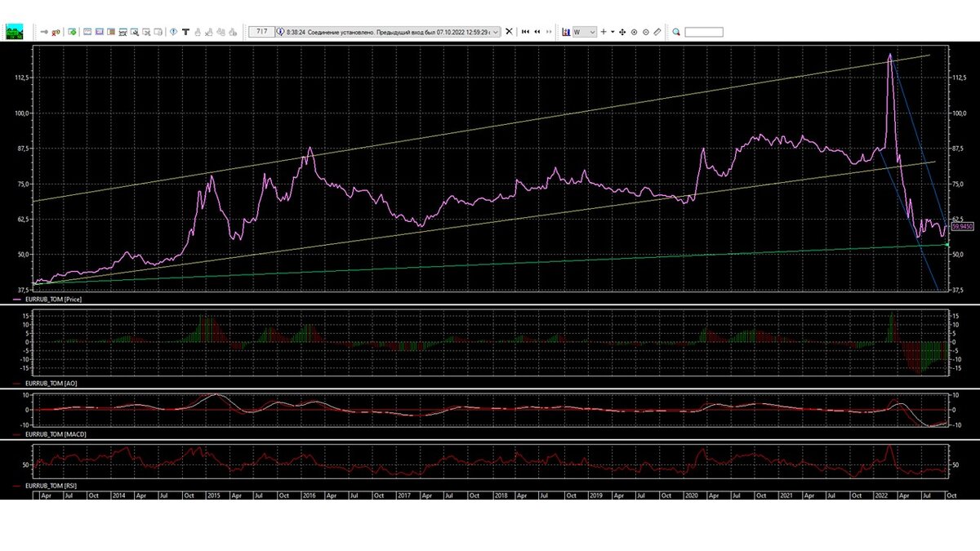
Task: Select the ruler measure tool
Action: tap(657, 32)
